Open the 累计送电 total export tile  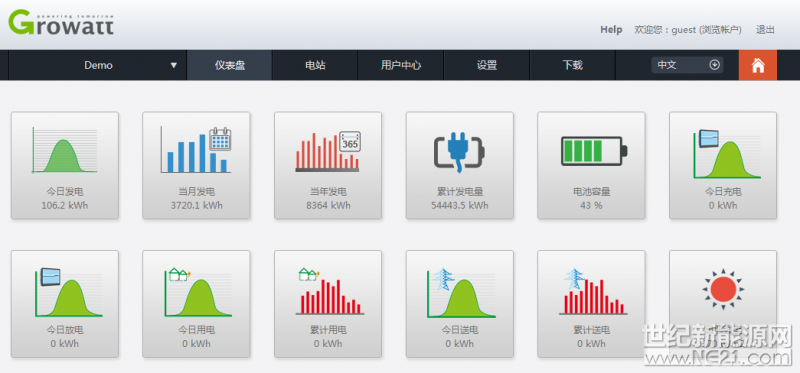coord(591,304)
